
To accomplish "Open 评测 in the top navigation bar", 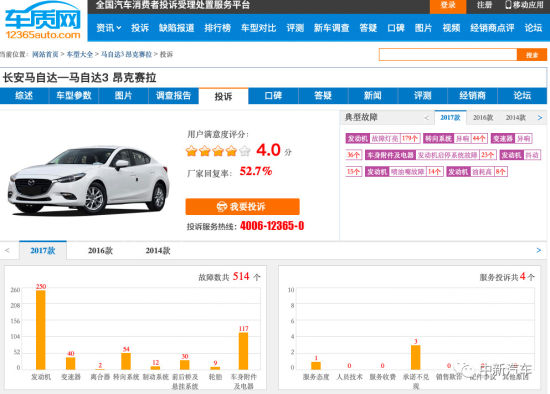I will pyautogui.click(x=295, y=28).
